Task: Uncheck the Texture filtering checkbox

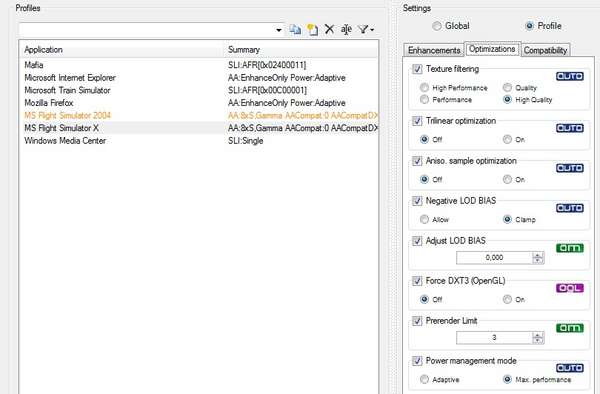Action: [x=417, y=69]
